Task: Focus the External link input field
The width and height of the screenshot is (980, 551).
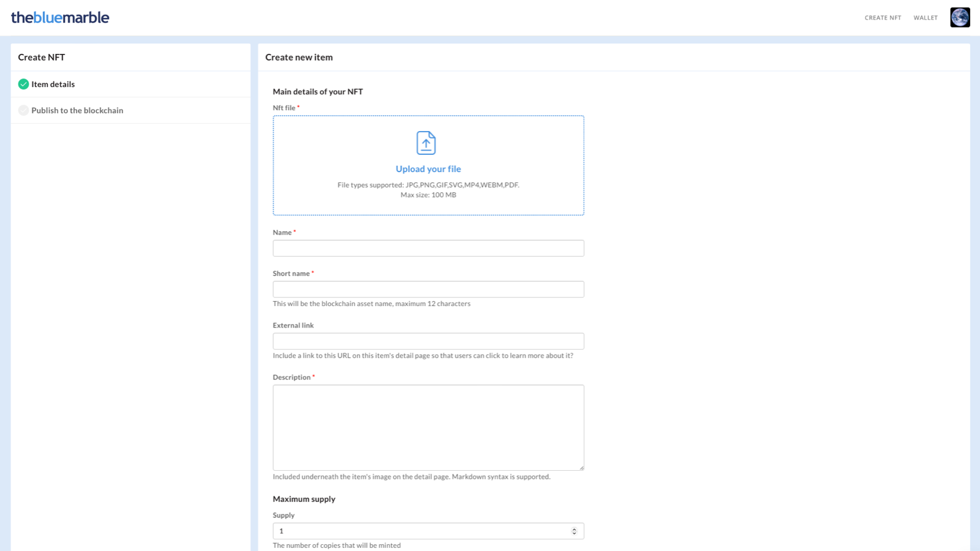Action: [428, 341]
